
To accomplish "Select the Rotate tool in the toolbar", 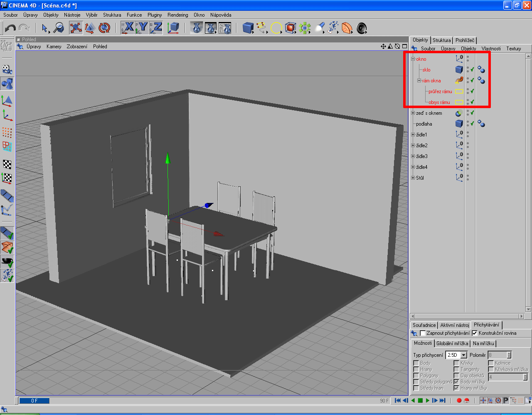I will point(104,28).
